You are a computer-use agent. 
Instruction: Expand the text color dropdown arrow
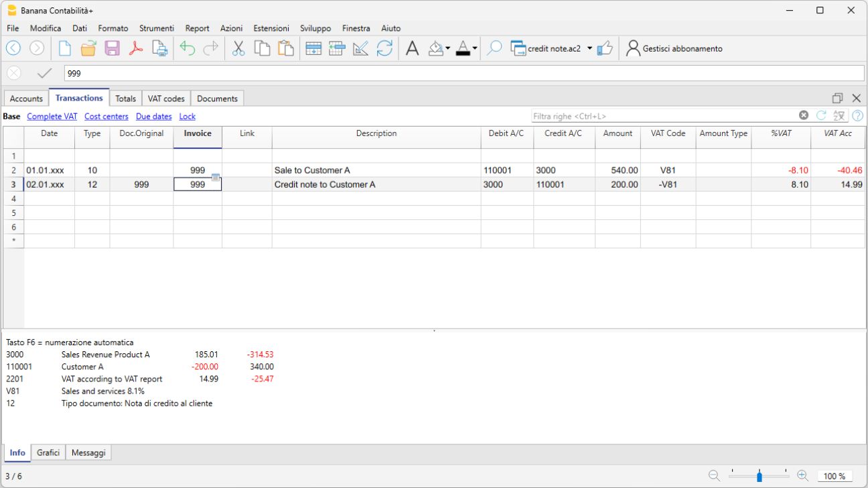(x=475, y=48)
